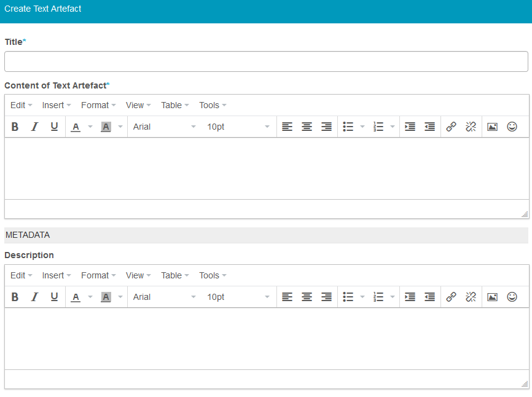532x397 pixels.
Task: Increase indent in the Content editor
Action: tap(410, 127)
